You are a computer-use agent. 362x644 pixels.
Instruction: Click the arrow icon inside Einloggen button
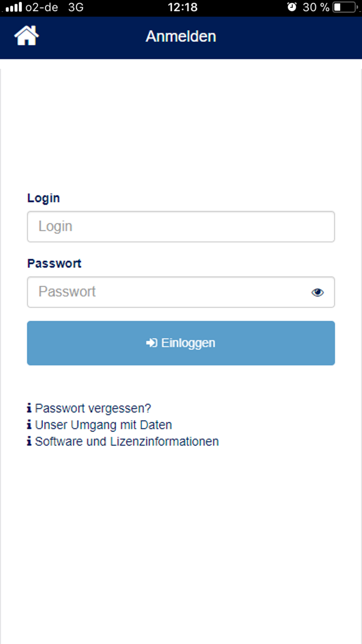(152, 343)
